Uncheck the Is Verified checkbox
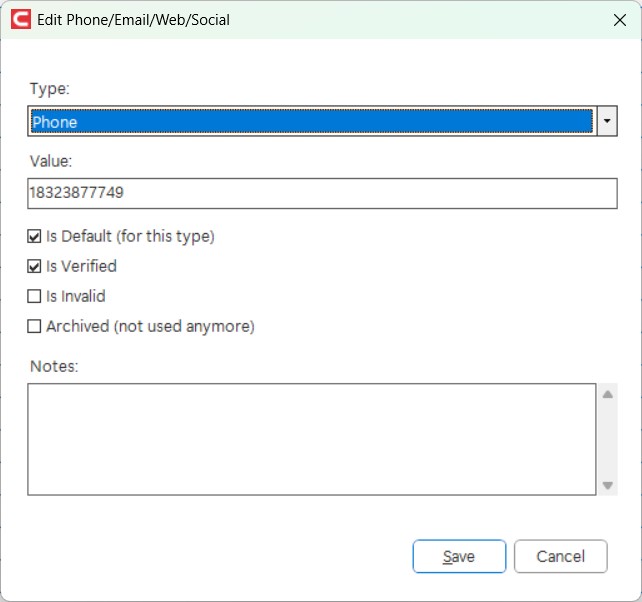Viewport: 642px width, 602px height. tap(34, 266)
